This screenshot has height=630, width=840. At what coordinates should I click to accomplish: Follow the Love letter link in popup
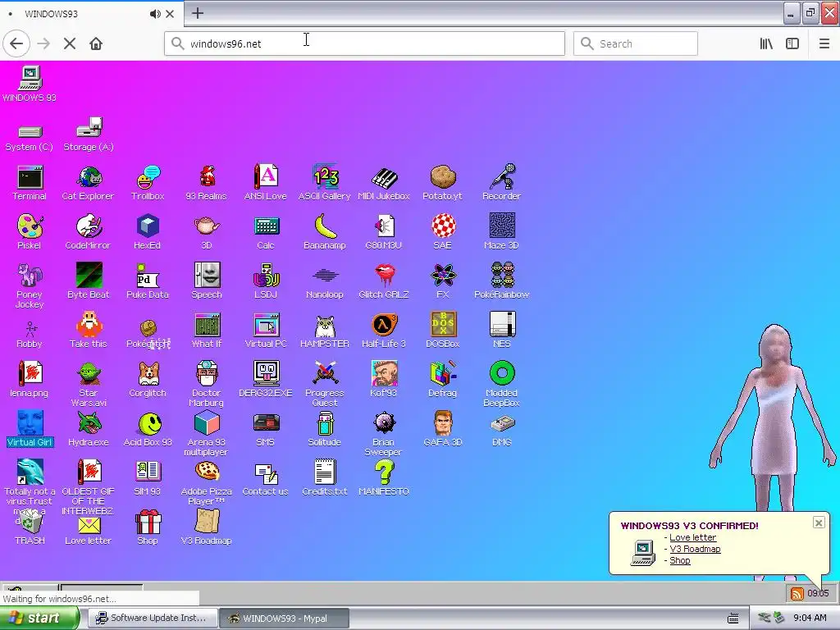[692, 537]
